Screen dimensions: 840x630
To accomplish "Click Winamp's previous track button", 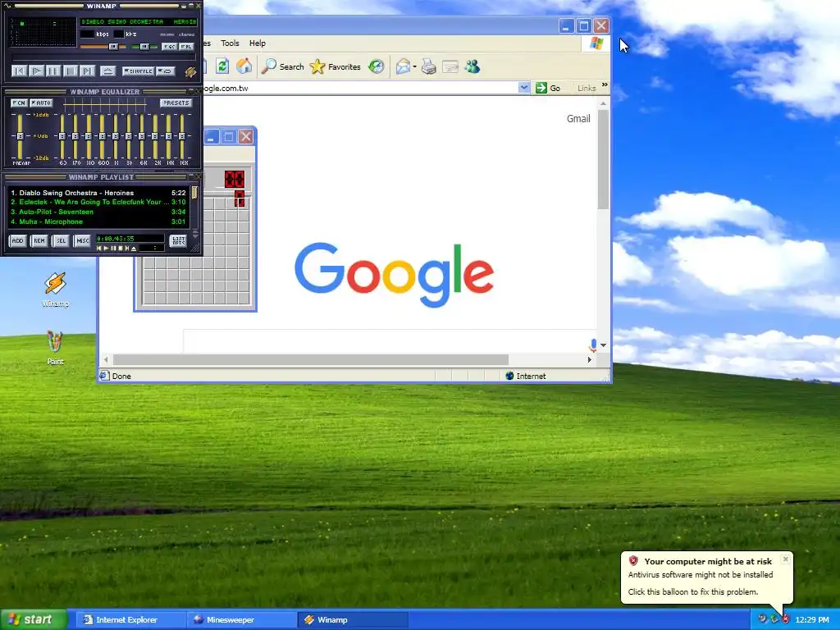I will pos(20,71).
